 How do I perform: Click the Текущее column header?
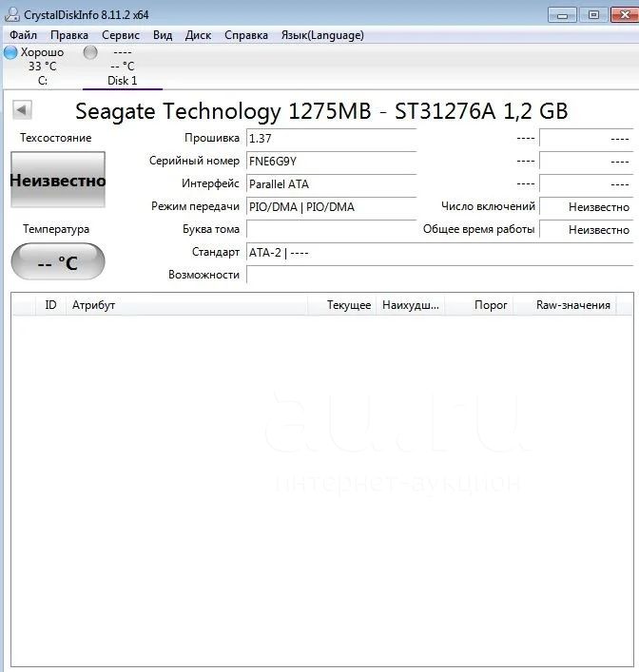tap(341, 305)
